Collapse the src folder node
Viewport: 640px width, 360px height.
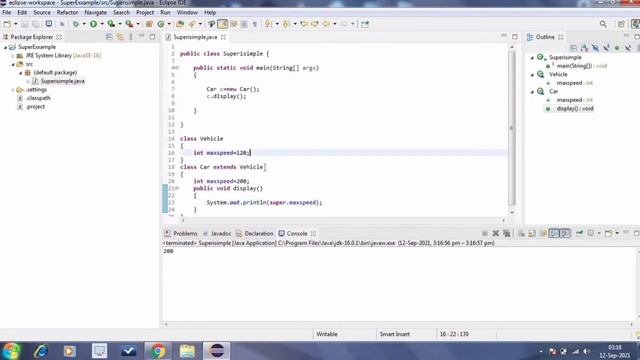[13, 64]
